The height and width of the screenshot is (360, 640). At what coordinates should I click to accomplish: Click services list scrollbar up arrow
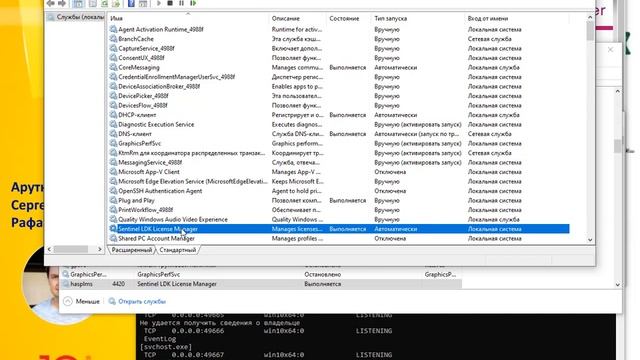click(x=590, y=18)
